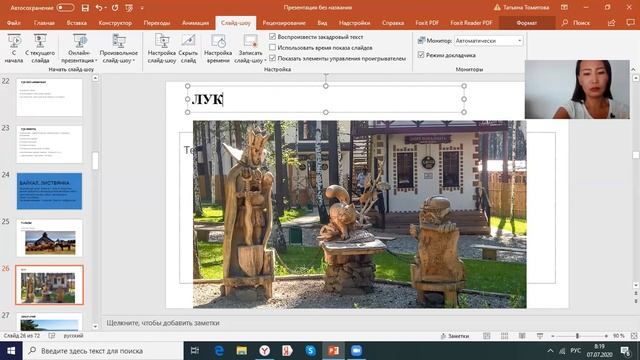The image size is (640, 360).
Task: Switch to Transitions tab
Action: coord(157,23)
